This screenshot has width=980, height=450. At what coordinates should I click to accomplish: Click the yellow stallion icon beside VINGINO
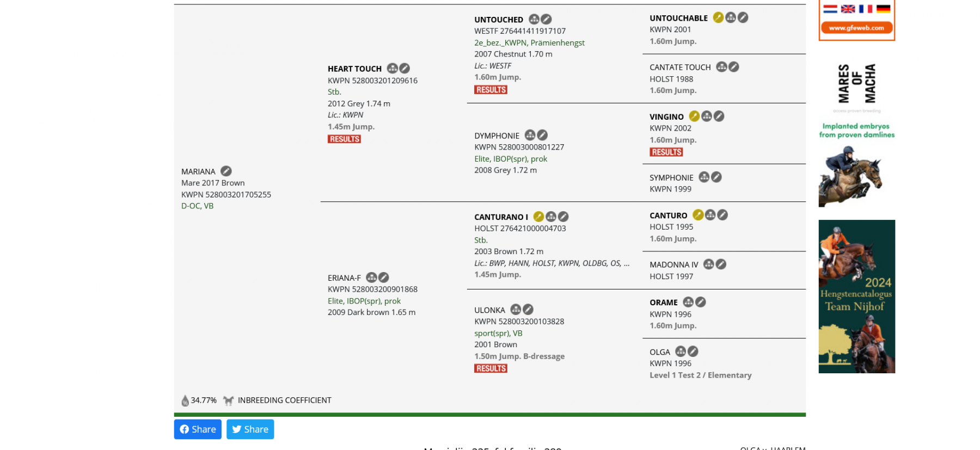click(694, 116)
